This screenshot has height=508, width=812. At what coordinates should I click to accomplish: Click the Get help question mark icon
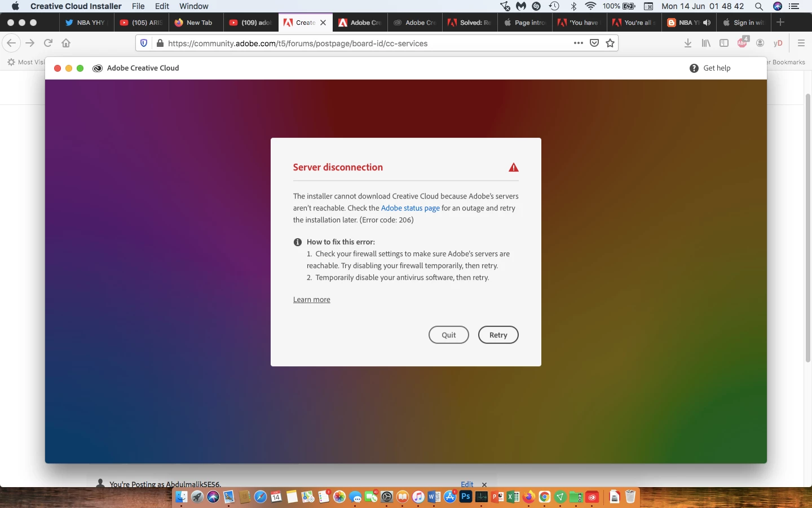694,68
